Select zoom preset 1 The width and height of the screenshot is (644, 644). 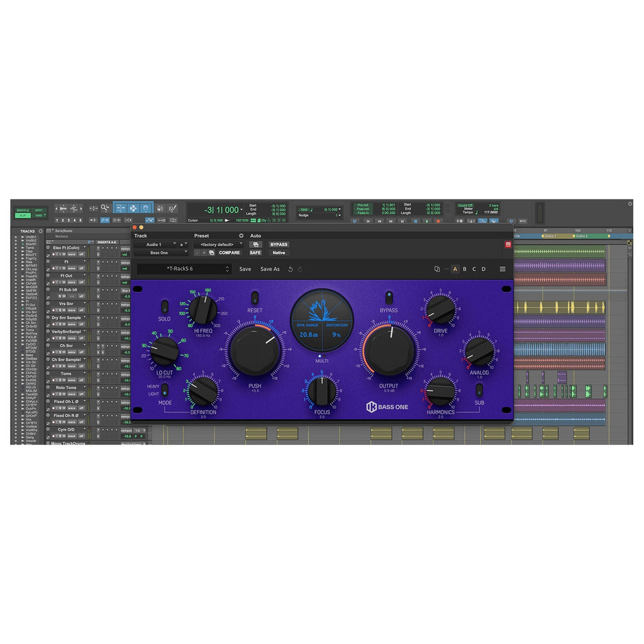57,221
